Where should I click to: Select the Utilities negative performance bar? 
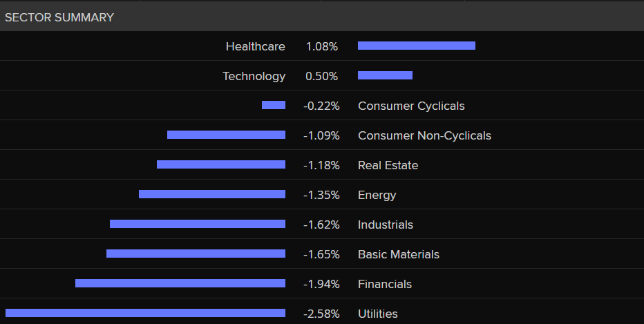coord(145,313)
